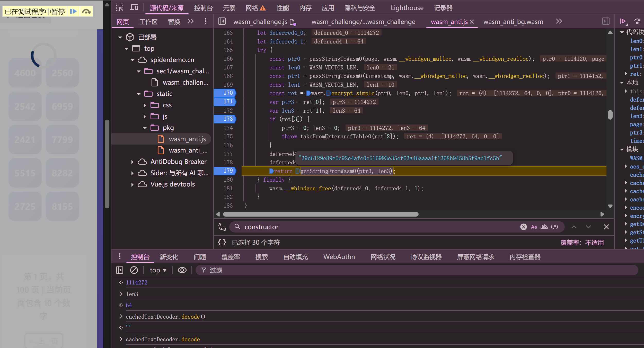Hide the navigator sidebar panel icon
The width and height of the screenshot is (644, 348).
pyautogui.click(x=222, y=21)
